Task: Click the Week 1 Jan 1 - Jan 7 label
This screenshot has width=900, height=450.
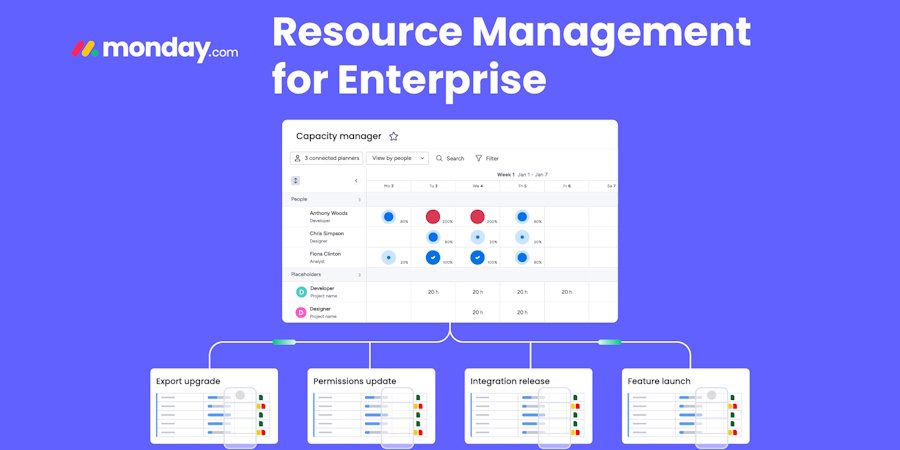Action: (x=522, y=174)
